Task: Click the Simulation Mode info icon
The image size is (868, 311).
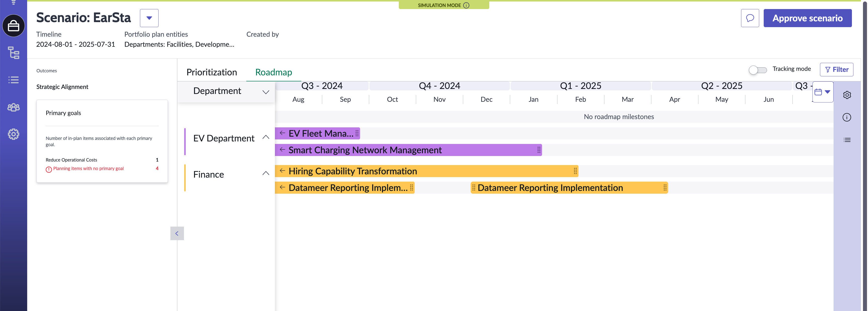Action: tap(466, 5)
